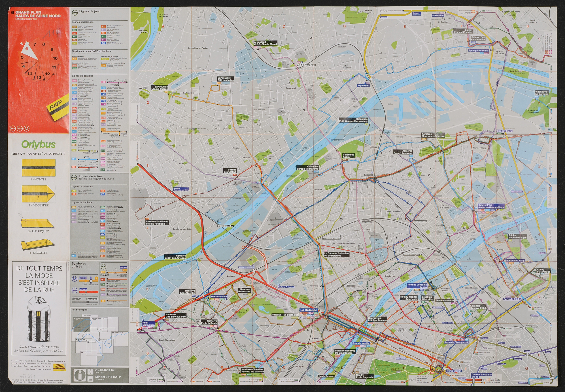
Task: Select the Lignes parisiennes daytime heading
Action: (83, 22)
